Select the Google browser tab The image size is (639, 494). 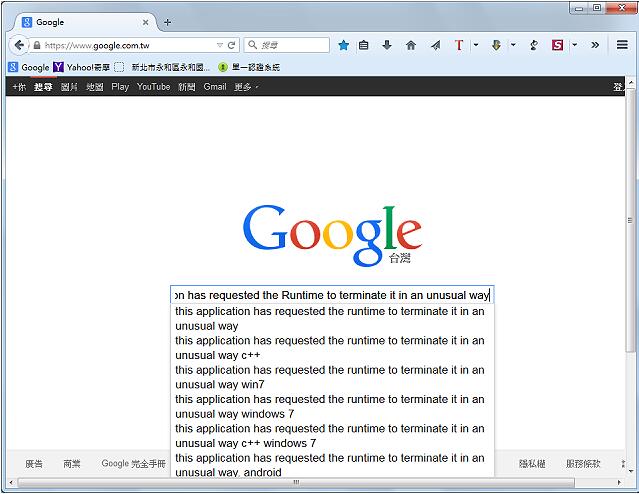(x=84, y=22)
